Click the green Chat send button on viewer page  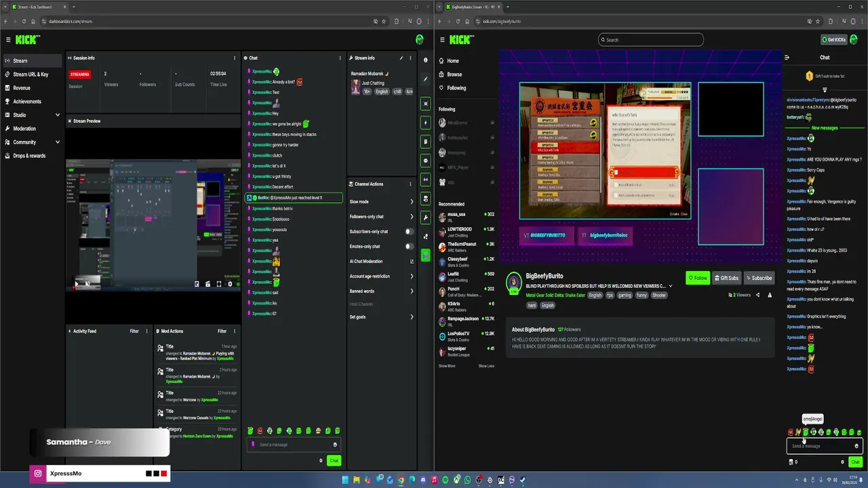click(855, 462)
